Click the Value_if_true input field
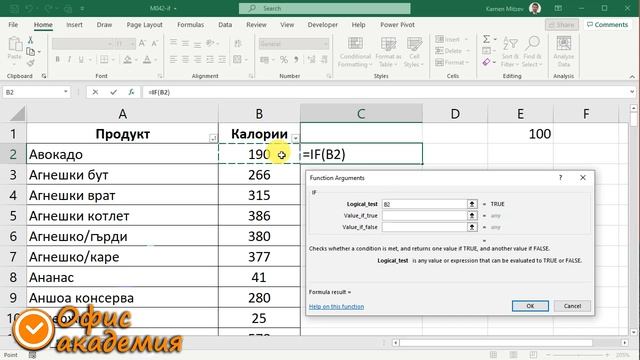Screen dimensions: 640x360 (x=424, y=216)
